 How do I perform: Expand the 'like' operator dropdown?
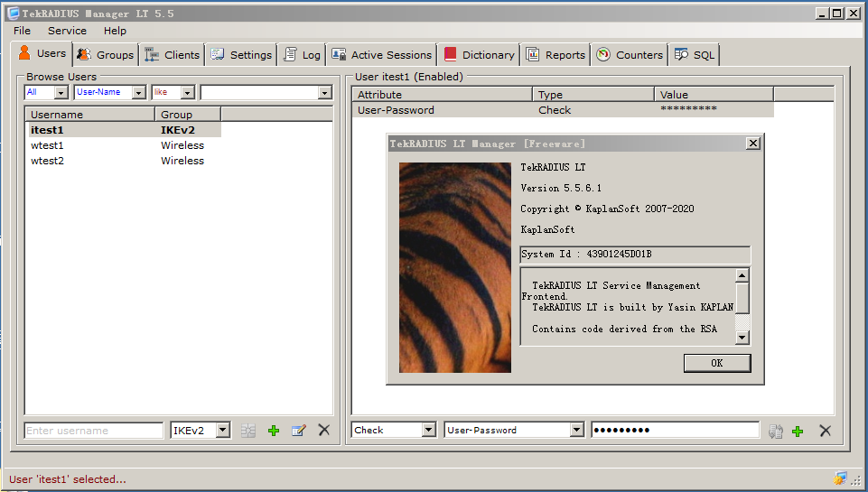point(188,93)
